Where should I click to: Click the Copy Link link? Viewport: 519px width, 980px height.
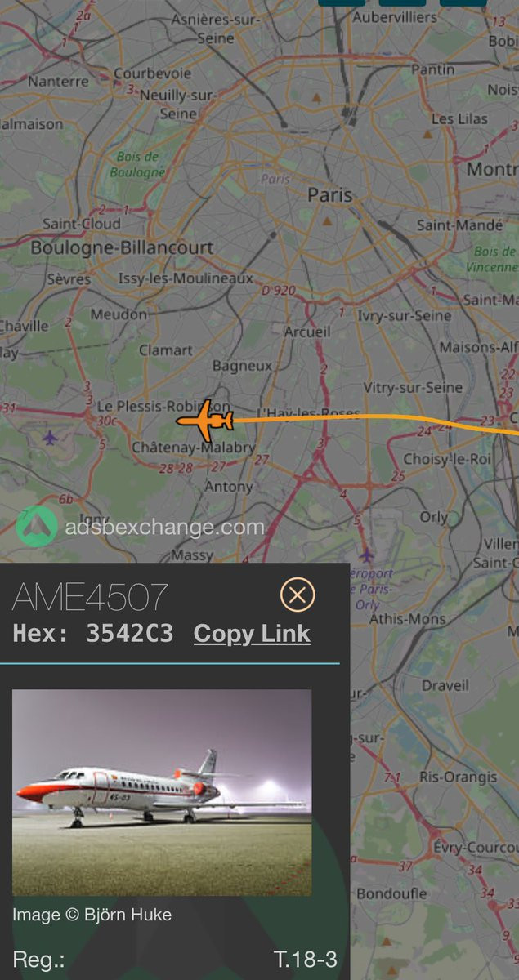(252, 634)
